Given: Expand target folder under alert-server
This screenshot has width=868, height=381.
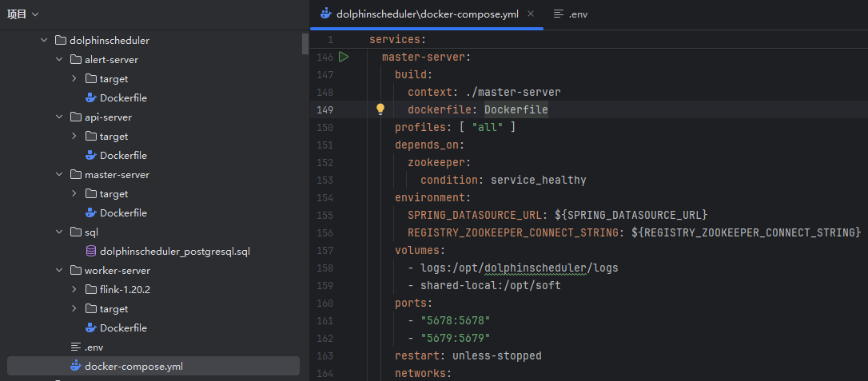Looking at the screenshot, I should click(x=74, y=78).
